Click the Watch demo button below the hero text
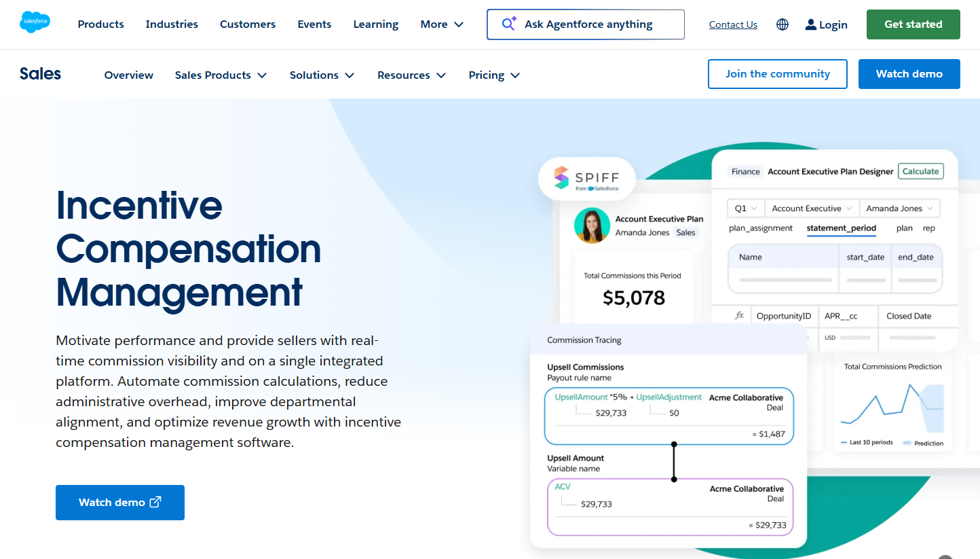 click(x=120, y=503)
